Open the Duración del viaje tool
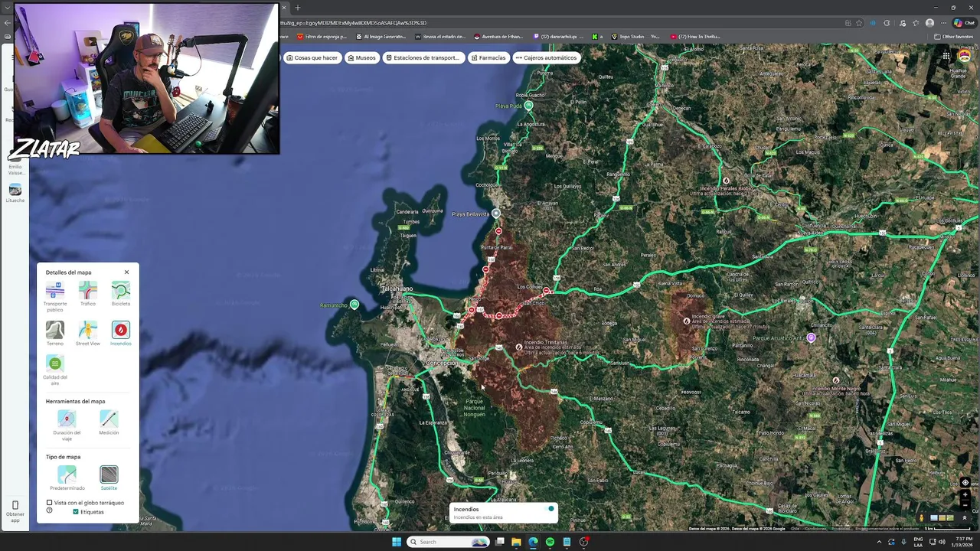This screenshot has width=980, height=551. coord(67,419)
